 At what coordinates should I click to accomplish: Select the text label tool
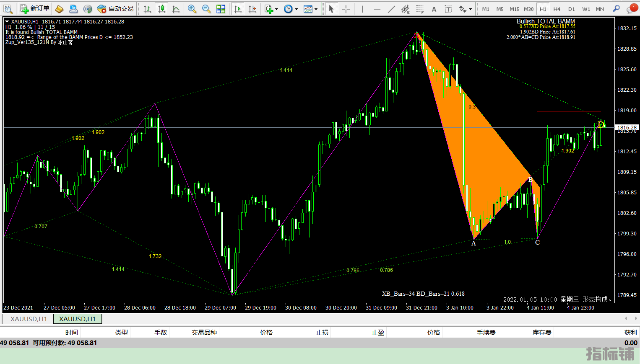coord(448,9)
